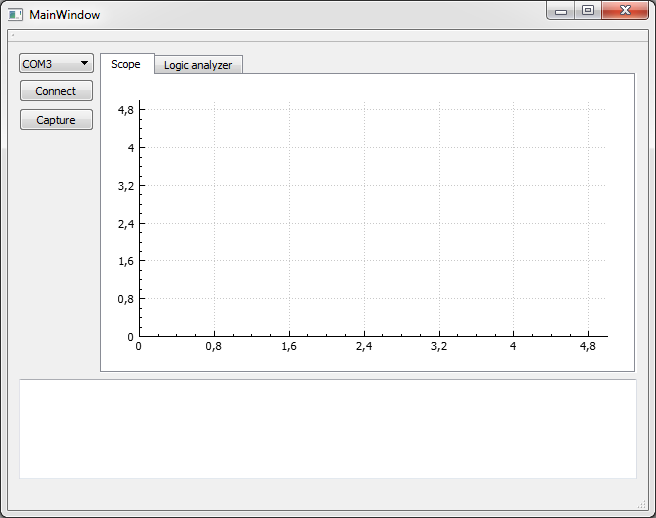This screenshot has width=656, height=518.
Task: Click the '4,8' label on vertical axis
Action: pyautogui.click(x=126, y=110)
